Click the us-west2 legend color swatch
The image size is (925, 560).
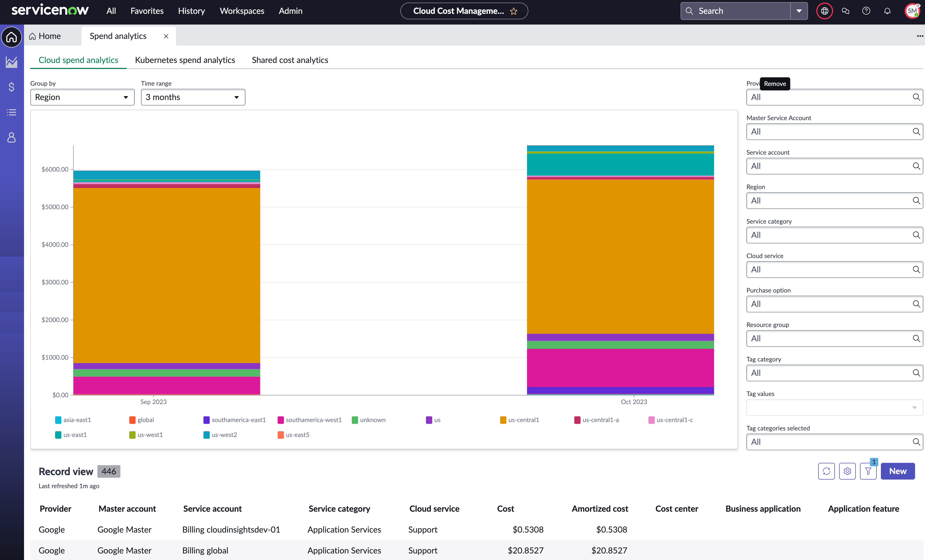(x=207, y=435)
